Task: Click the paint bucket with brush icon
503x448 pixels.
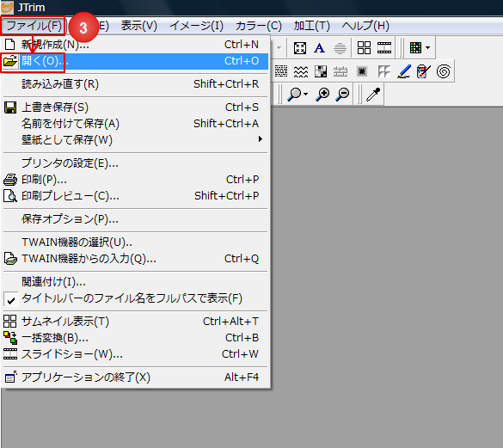Action: 423,71
